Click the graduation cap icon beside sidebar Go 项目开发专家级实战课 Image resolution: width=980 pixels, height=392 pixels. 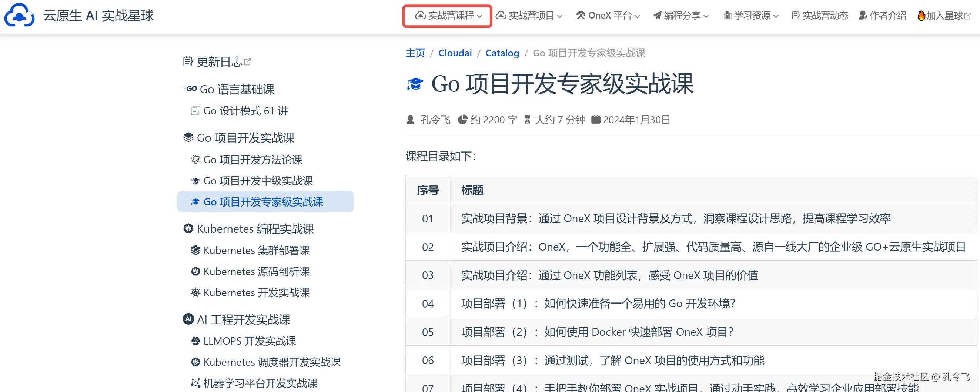click(x=195, y=201)
